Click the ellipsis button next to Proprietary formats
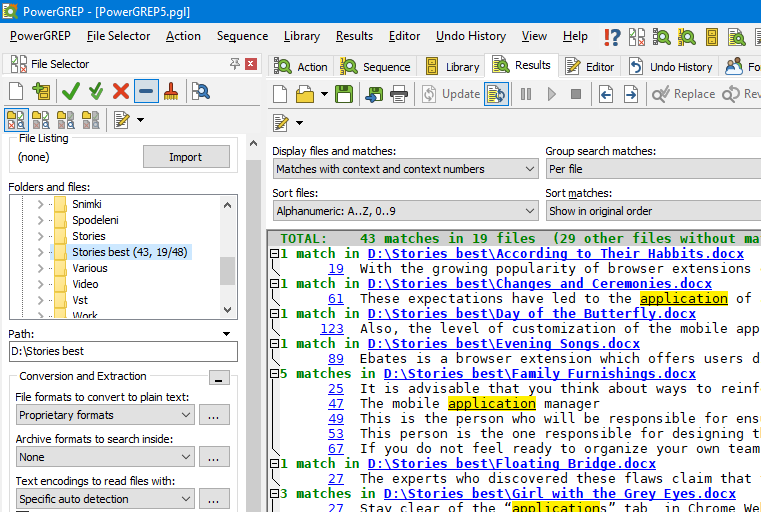Screen dimensions: 761x512 (214, 415)
